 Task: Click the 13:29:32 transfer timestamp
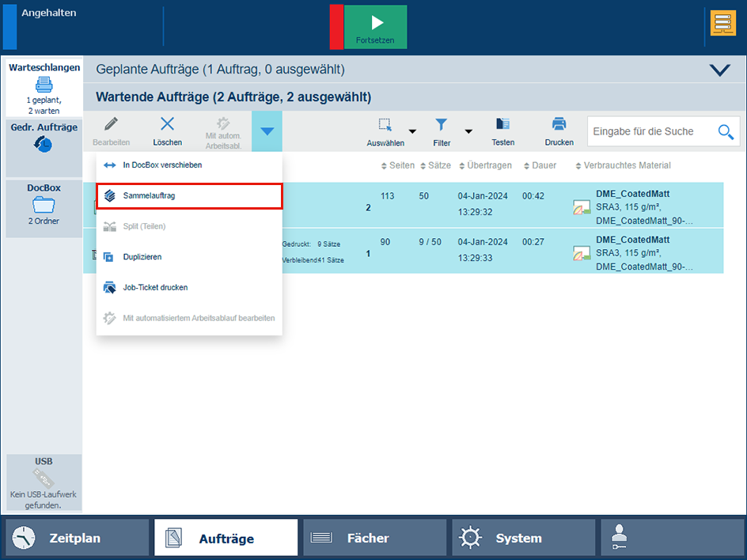(475, 212)
